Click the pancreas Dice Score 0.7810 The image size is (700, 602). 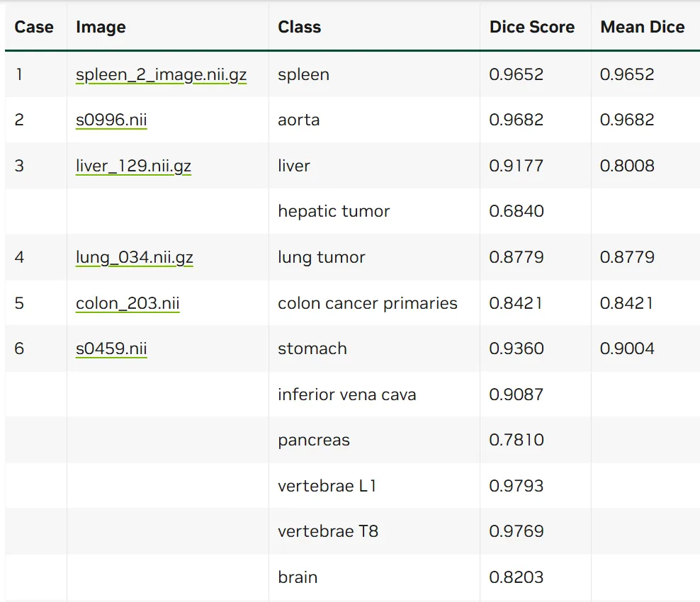516,440
